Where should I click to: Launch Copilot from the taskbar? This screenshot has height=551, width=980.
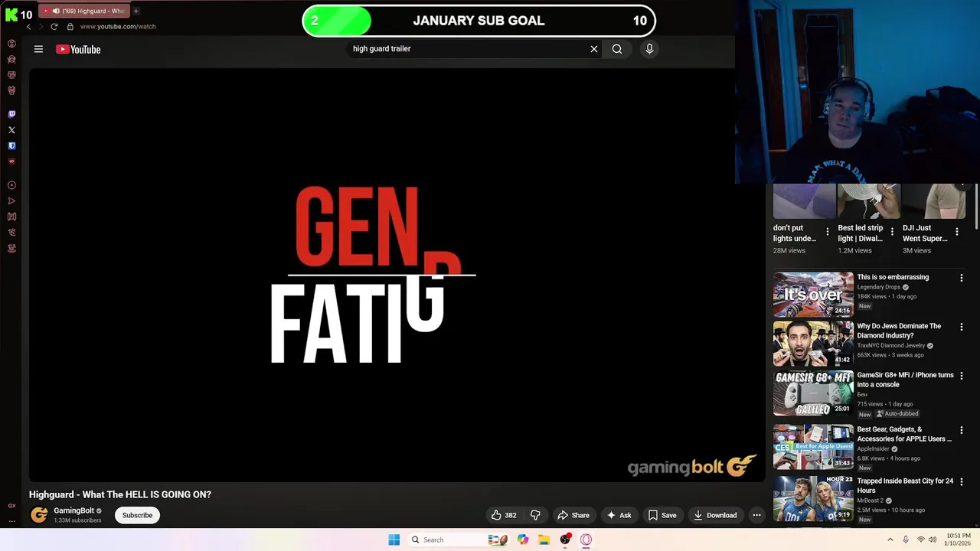coord(523,540)
